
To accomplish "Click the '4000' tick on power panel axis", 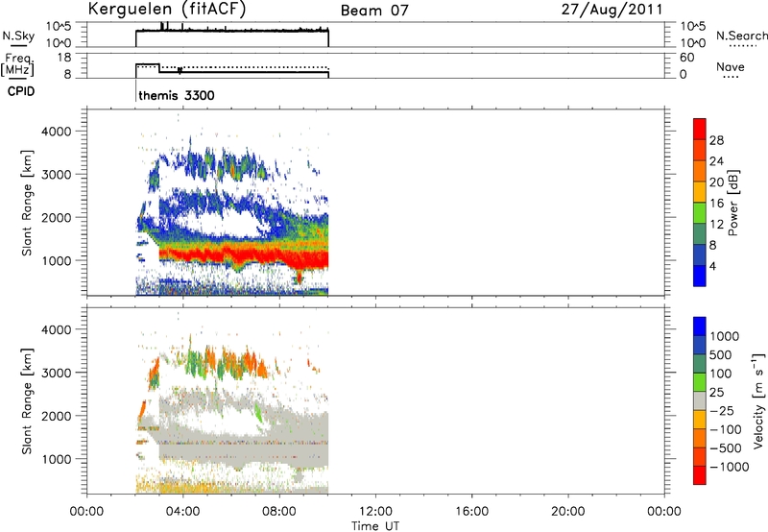I will tap(57, 132).
